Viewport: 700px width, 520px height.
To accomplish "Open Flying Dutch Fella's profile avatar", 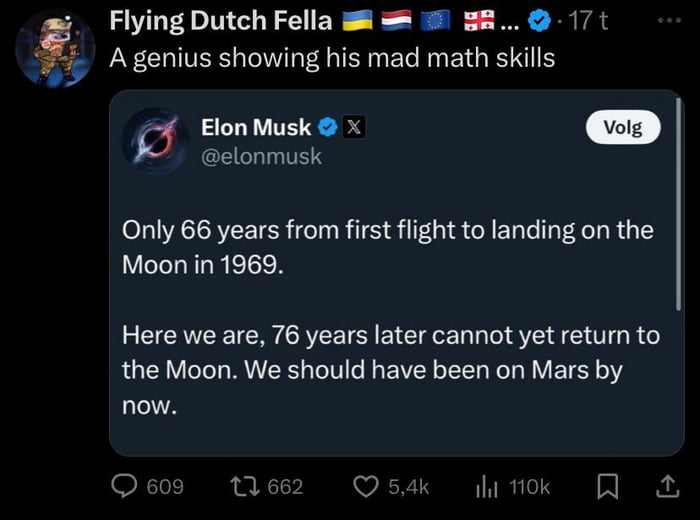I will point(55,48).
